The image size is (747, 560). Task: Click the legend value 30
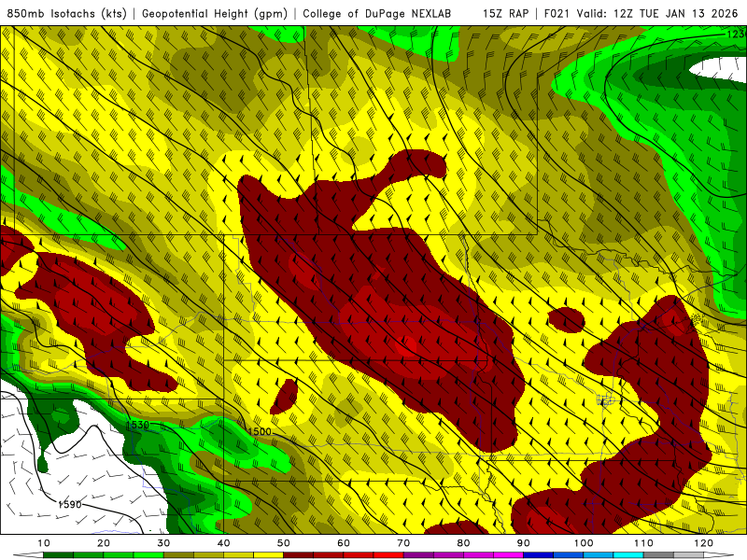tap(164, 543)
